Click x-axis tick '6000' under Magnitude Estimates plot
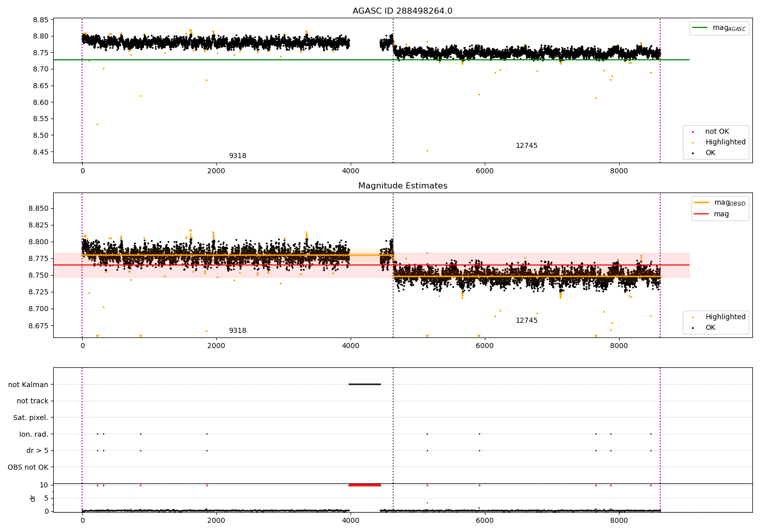 tap(485, 346)
